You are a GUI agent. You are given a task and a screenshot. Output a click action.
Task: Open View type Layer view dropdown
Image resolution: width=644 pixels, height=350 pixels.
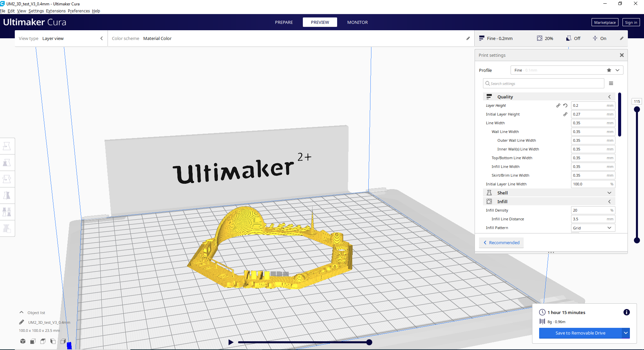click(x=61, y=38)
